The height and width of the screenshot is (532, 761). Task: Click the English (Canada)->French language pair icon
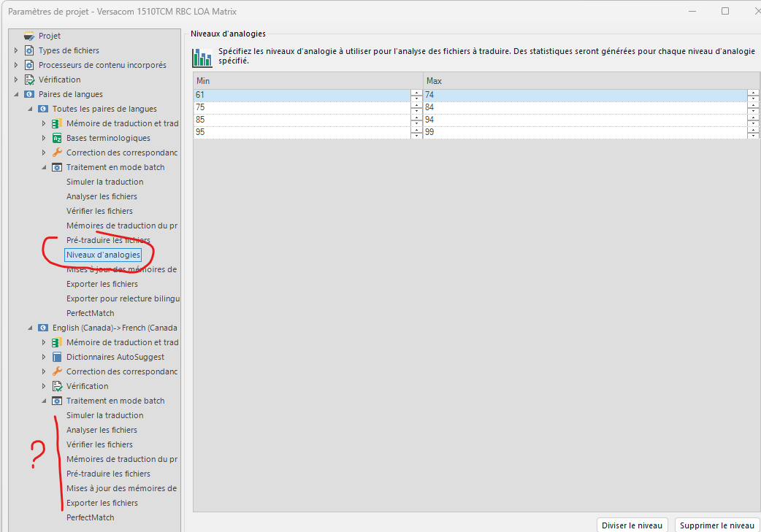[x=43, y=328]
